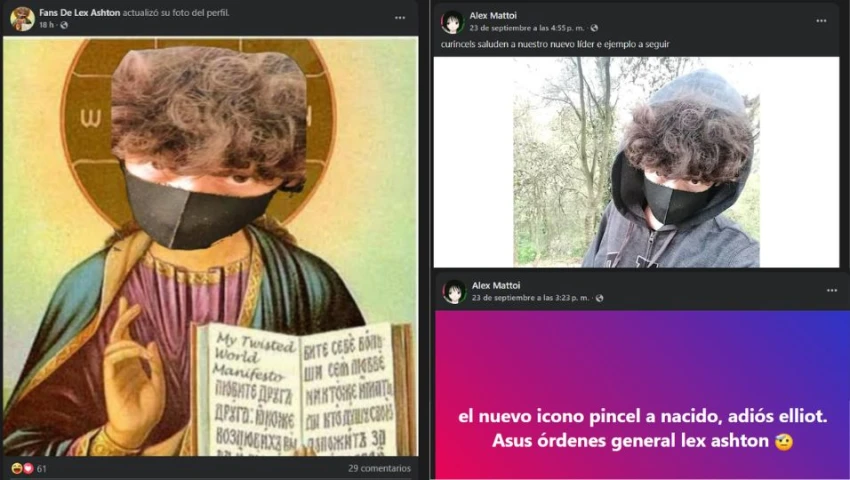Open options menu on Fans De Lex Ashton post
850x480 pixels.
pyautogui.click(x=400, y=18)
